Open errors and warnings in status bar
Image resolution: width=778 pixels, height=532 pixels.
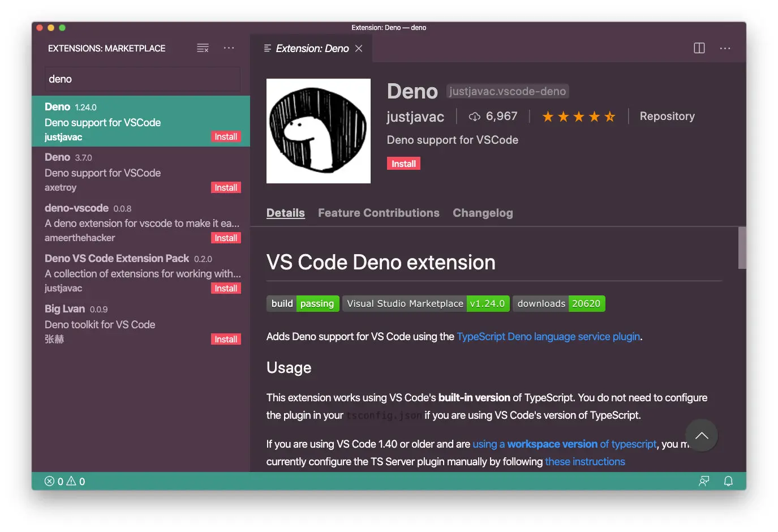tap(65, 481)
